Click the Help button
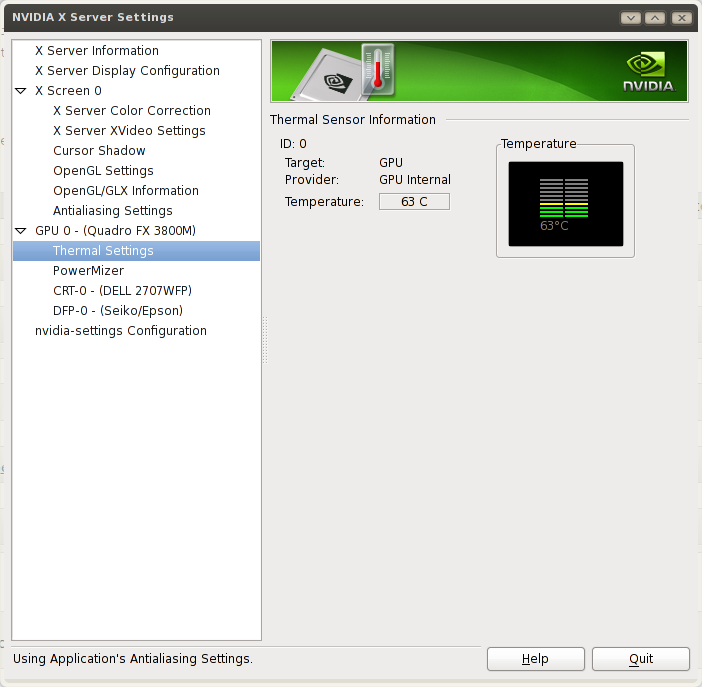Screen dimensions: 702x687 click(535, 659)
